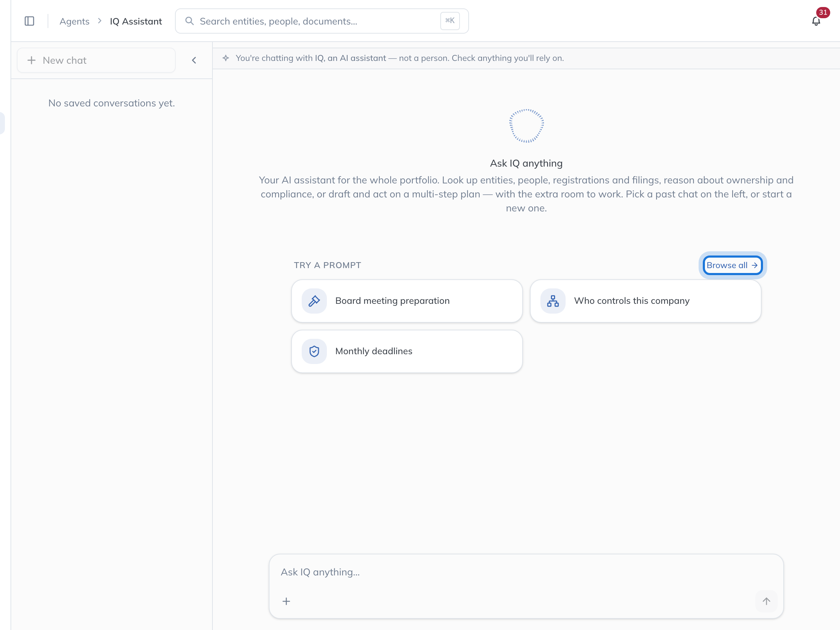Image resolution: width=840 pixels, height=630 pixels.
Task: Choose the Monthly deadlines prompt
Action: [x=407, y=351]
